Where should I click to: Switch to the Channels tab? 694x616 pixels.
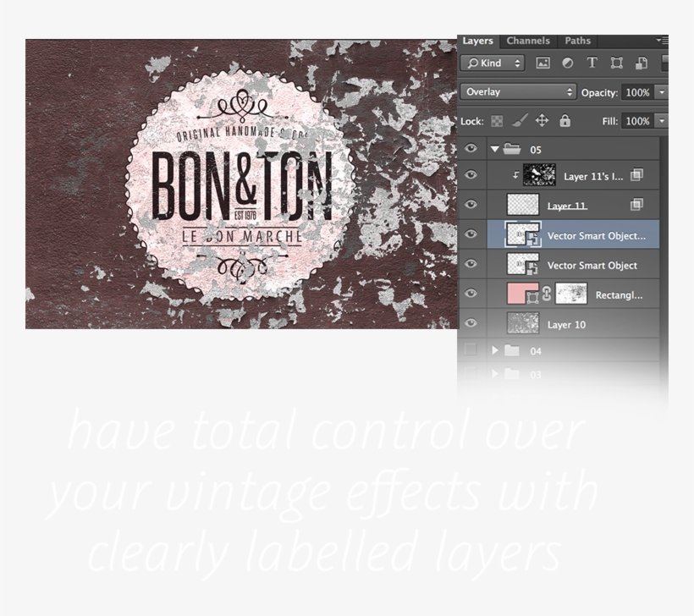click(x=529, y=40)
